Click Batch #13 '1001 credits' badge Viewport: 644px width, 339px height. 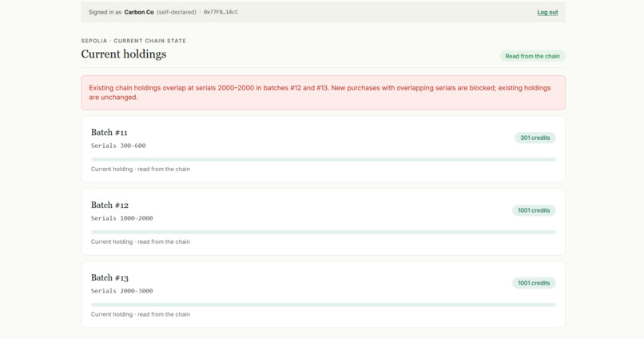pyautogui.click(x=534, y=283)
